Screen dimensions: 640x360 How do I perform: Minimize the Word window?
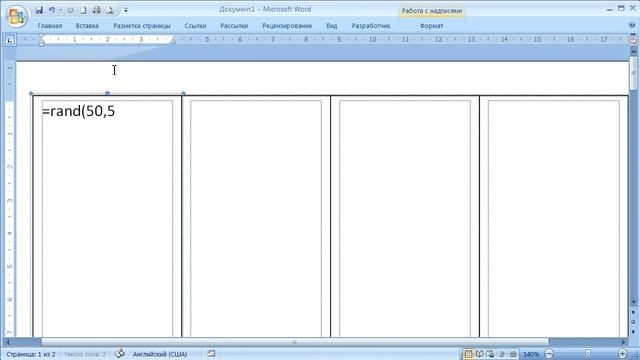pos(610,9)
